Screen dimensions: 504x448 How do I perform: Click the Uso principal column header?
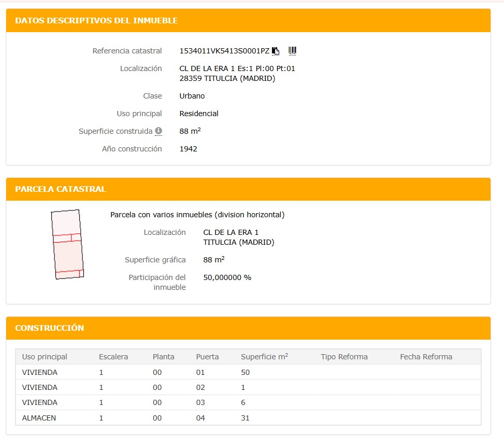point(45,357)
